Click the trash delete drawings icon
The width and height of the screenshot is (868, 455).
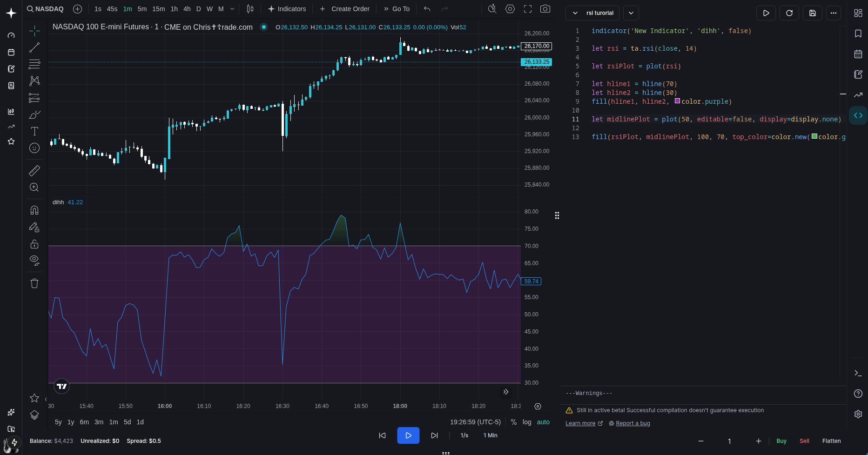click(x=34, y=283)
